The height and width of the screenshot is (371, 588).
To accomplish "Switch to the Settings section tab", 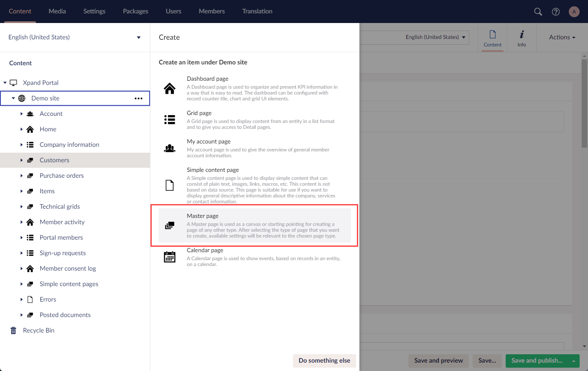I will tap(94, 11).
